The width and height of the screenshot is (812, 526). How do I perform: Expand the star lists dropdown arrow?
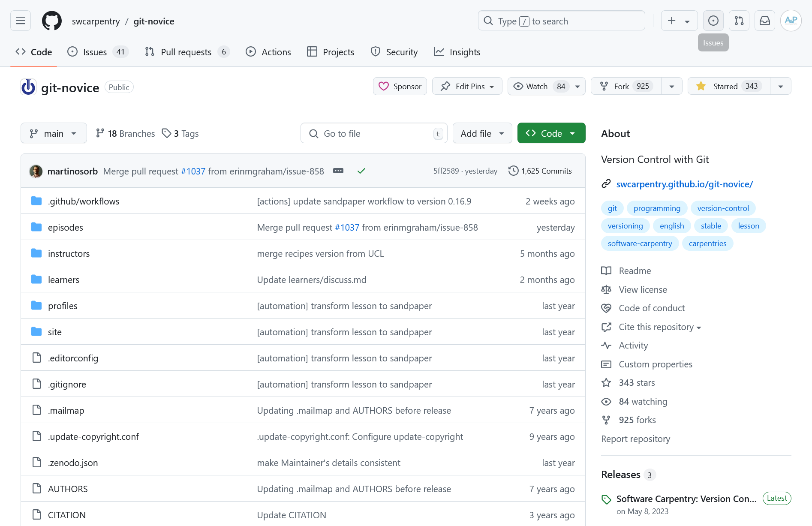[x=781, y=86]
